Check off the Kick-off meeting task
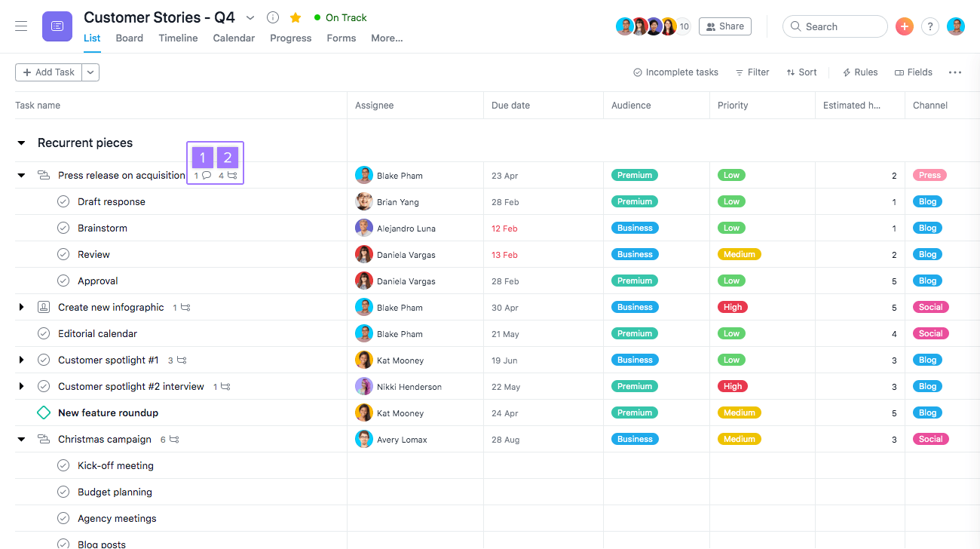 pyautogui.click(x=63, y=465)
